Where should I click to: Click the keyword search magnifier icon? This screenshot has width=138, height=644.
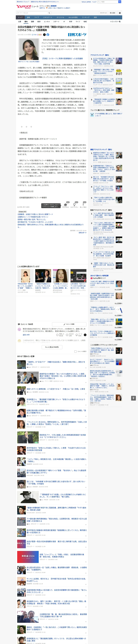point(49,13)
